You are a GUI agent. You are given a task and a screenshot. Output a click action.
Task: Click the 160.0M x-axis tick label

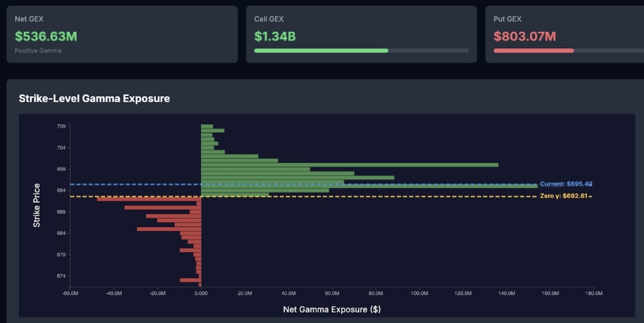[x=550, y=293]
